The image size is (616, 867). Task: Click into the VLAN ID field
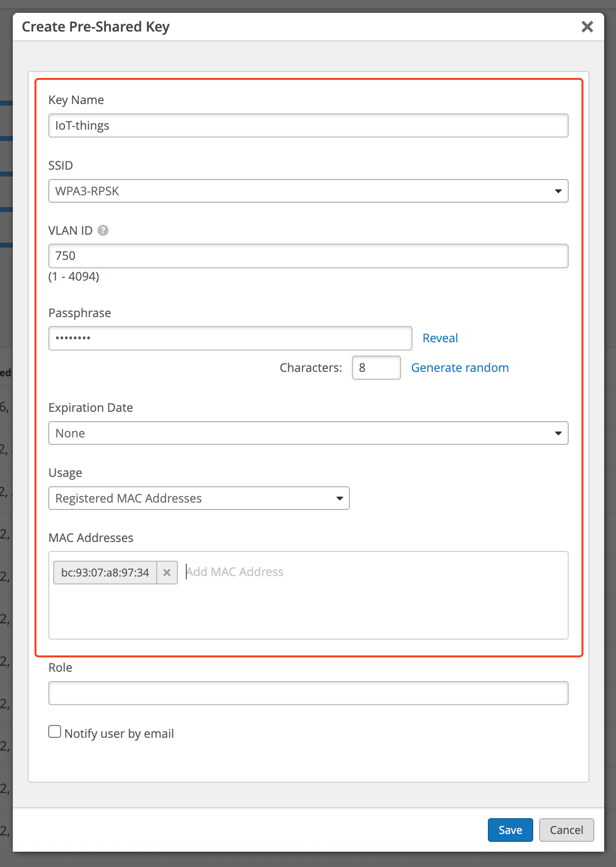tap(308, 256)
